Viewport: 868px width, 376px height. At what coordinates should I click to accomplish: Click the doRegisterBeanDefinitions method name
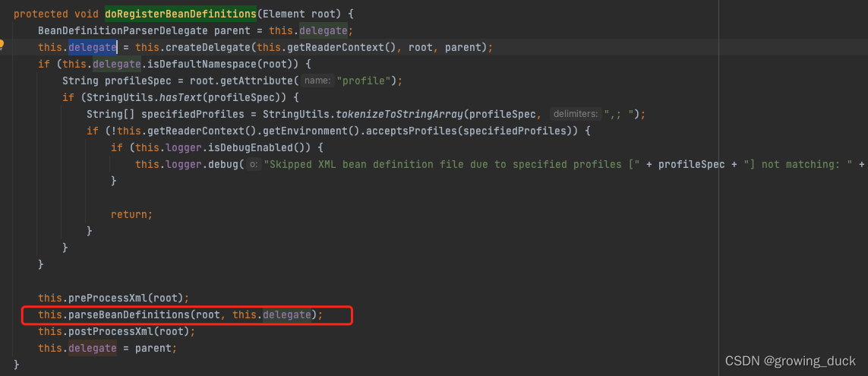click(x=181, y=13)
